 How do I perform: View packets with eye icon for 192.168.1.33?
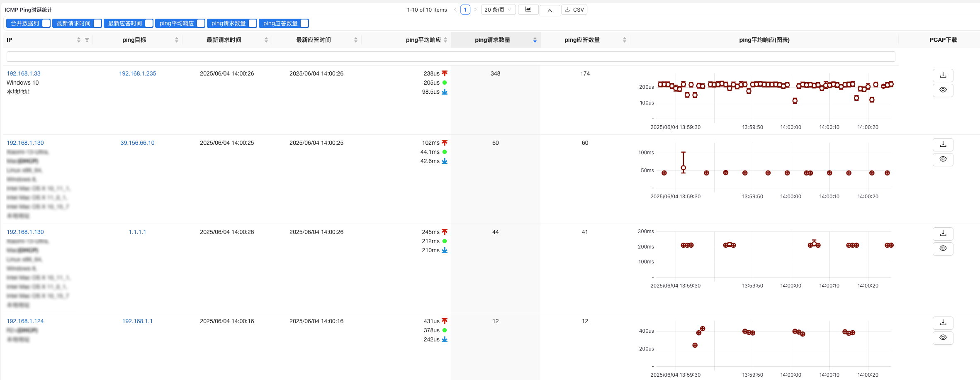point(943,90)
